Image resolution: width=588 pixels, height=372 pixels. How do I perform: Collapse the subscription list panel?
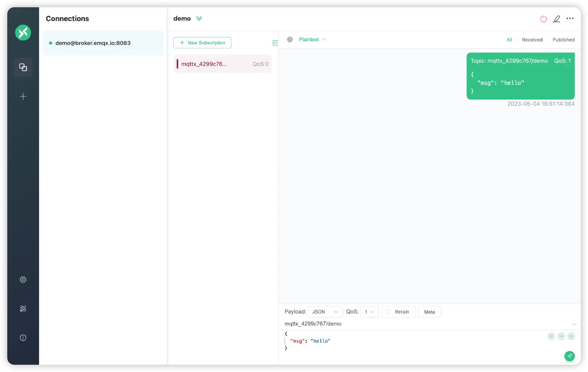click(x=275, y=43)
